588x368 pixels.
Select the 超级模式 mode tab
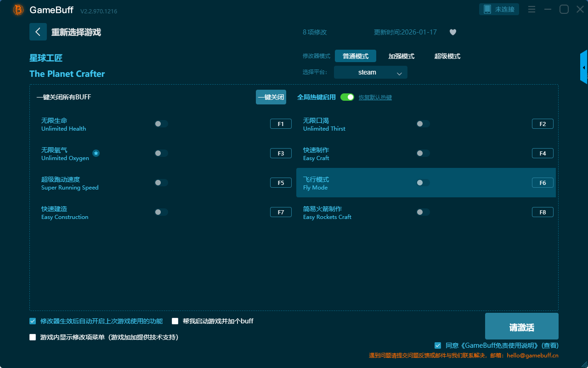447,56
